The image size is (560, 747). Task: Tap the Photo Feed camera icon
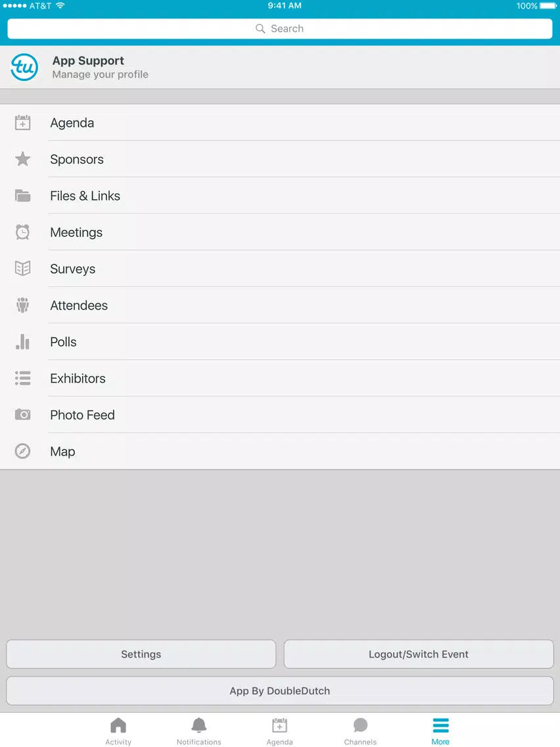[22, 414]
